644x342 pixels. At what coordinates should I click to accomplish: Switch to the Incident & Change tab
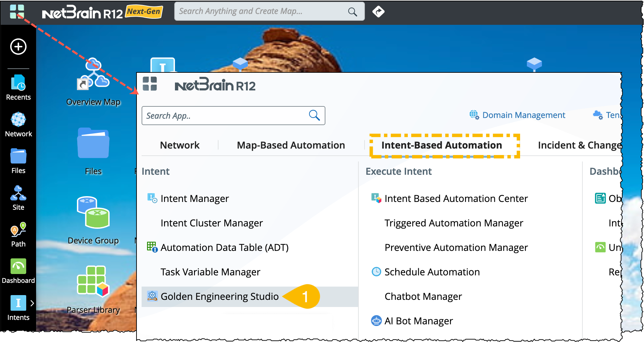tap(580, 145)
